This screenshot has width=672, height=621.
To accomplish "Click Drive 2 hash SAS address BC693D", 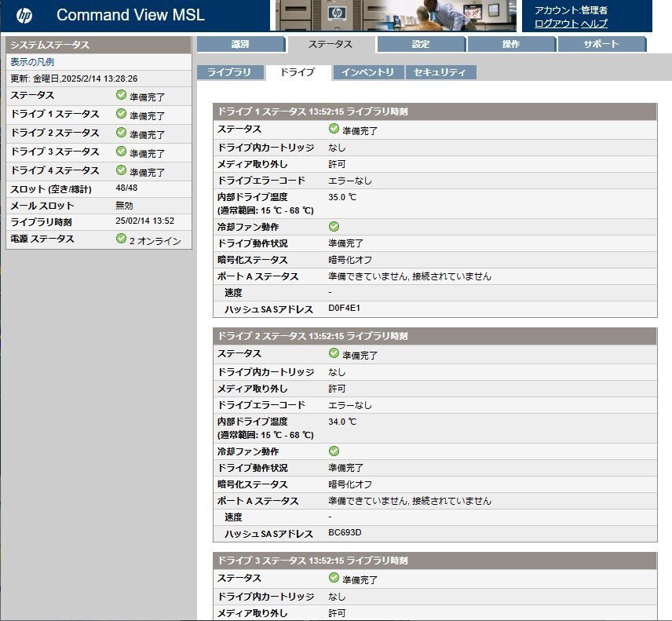I will pos(345,532).
